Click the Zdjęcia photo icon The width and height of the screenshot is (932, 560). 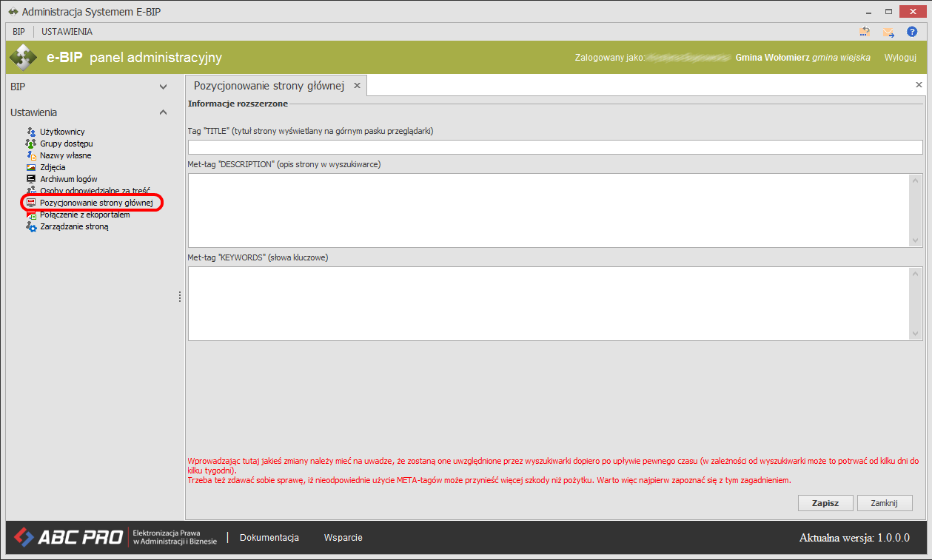[x=31, y=167]
